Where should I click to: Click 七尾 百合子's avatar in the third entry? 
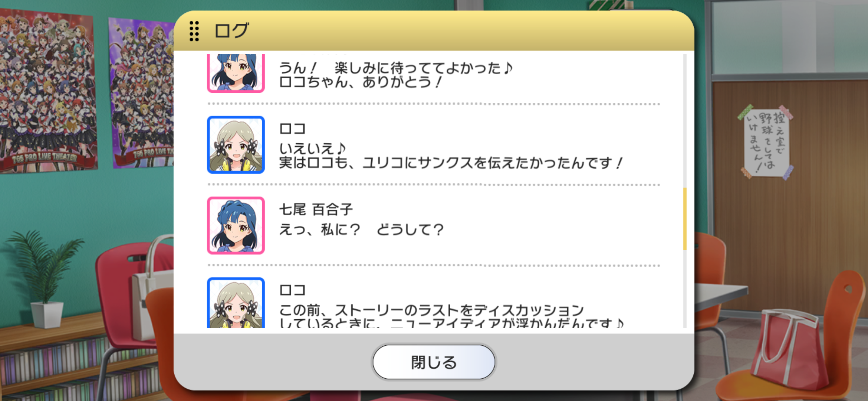tap(236, 225)
